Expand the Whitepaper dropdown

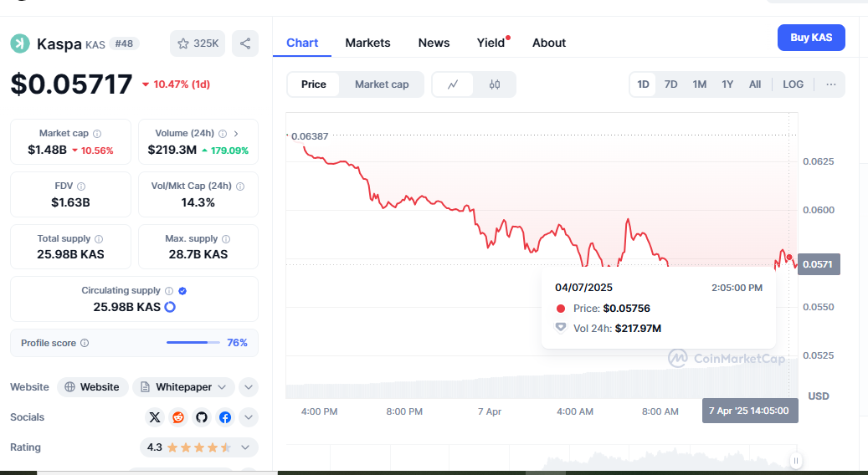[183, 387]
